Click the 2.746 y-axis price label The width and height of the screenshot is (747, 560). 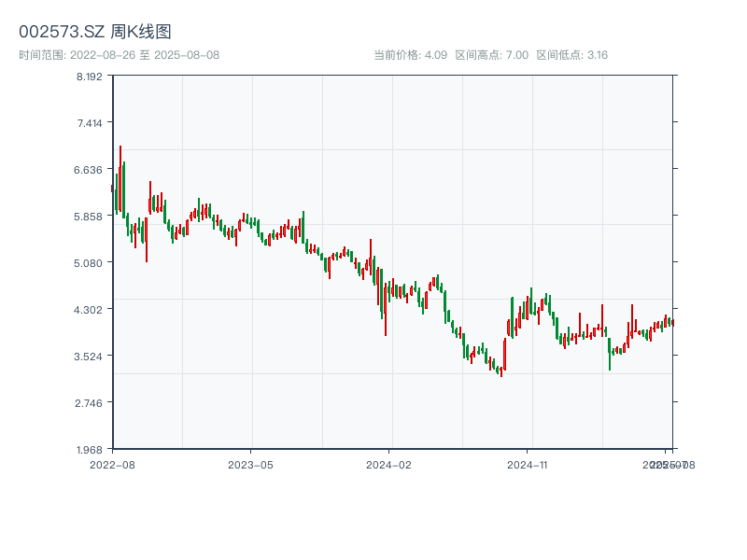point(90,403)
